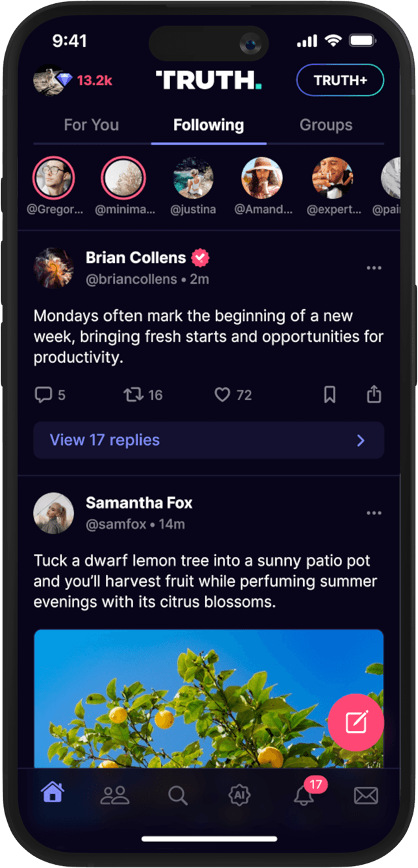The image size is (418, 868).
Task: Open @justina's story avatar
Action: point(193,178)
